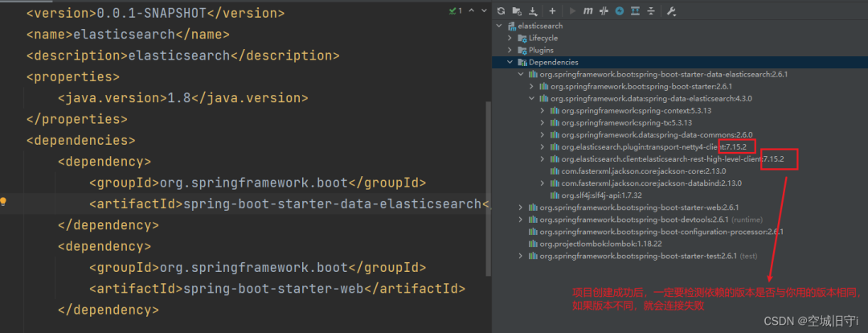The image size is (868, 333).
Task: Collapse spring-boot-starter-data-elasticsearch:2.6.1 node
Action: (x=520, y=74)
